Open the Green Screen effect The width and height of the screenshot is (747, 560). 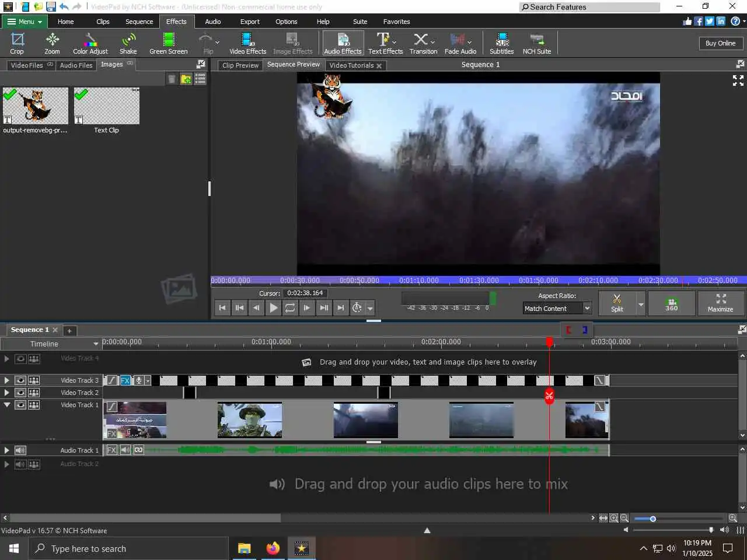tap(169, 44)
